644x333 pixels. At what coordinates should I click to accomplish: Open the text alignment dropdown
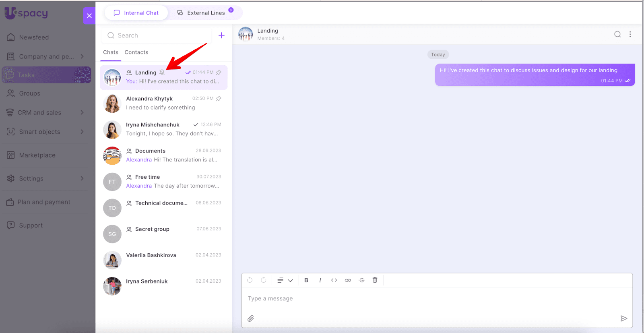285,280
